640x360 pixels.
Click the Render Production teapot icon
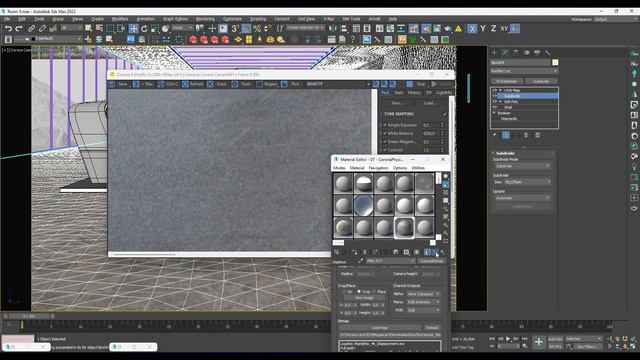(448, 29)
